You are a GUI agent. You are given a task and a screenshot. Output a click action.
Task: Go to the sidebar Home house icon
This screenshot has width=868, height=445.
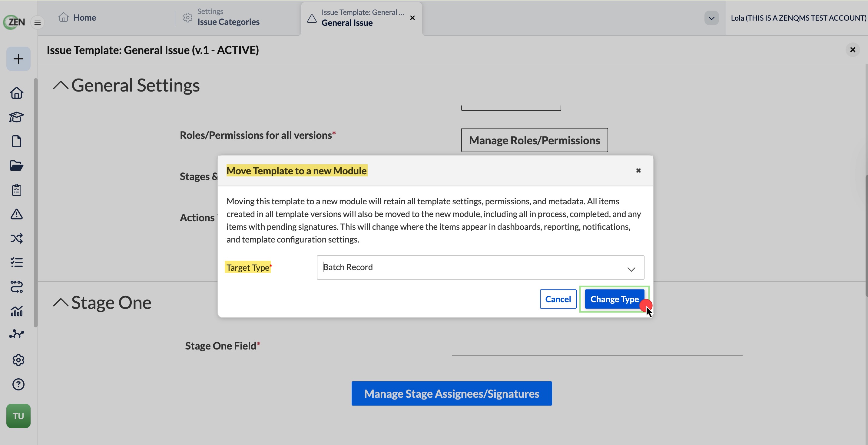pos(17,93)
